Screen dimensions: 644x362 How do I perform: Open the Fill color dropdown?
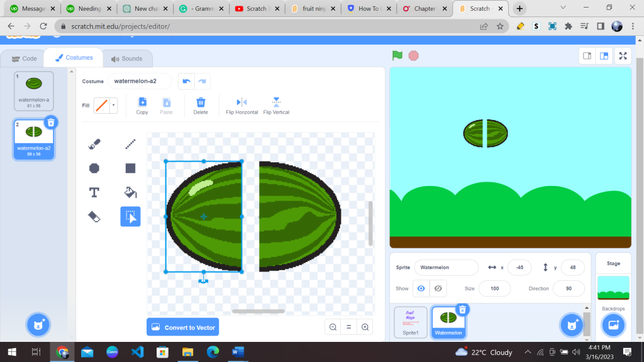pos(113,105)
